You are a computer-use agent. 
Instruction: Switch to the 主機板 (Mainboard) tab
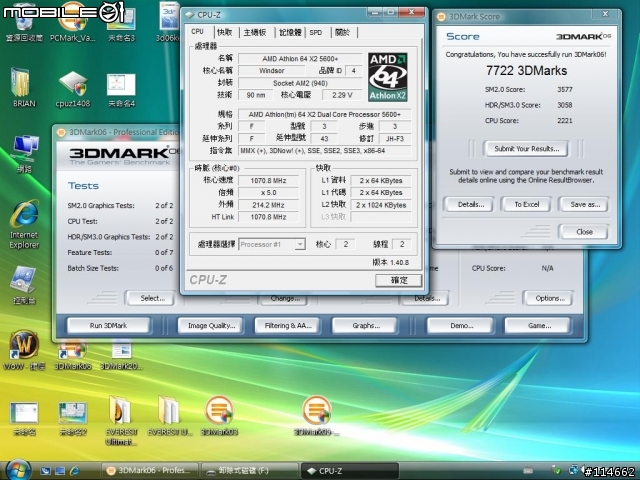[x=255, y=32]
